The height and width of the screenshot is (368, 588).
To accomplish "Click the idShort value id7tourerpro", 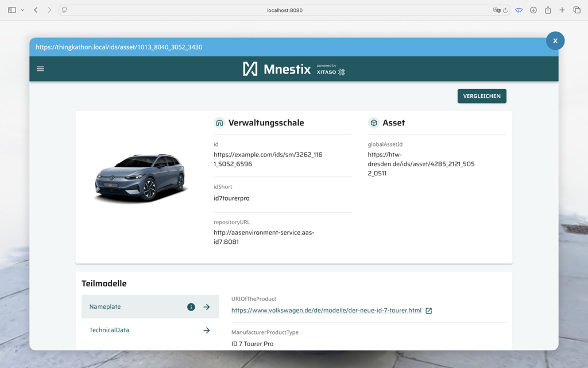I will click(x=231, y=198).
